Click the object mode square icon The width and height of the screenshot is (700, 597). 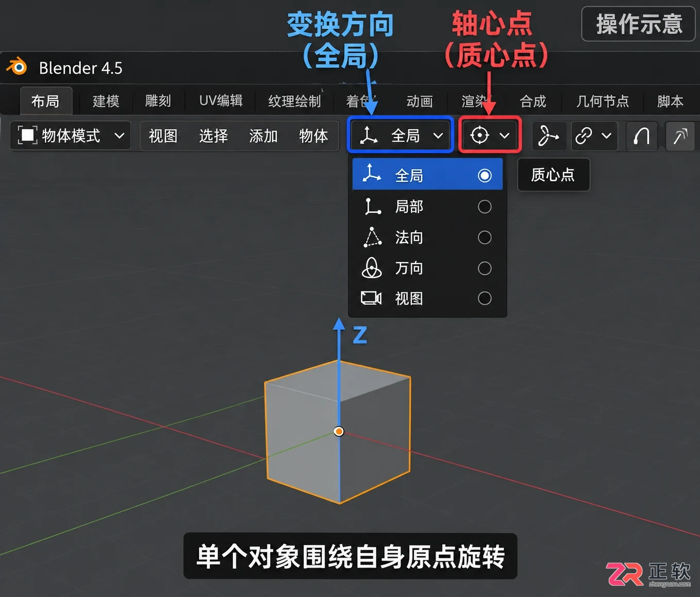click(x=27, y=135)
